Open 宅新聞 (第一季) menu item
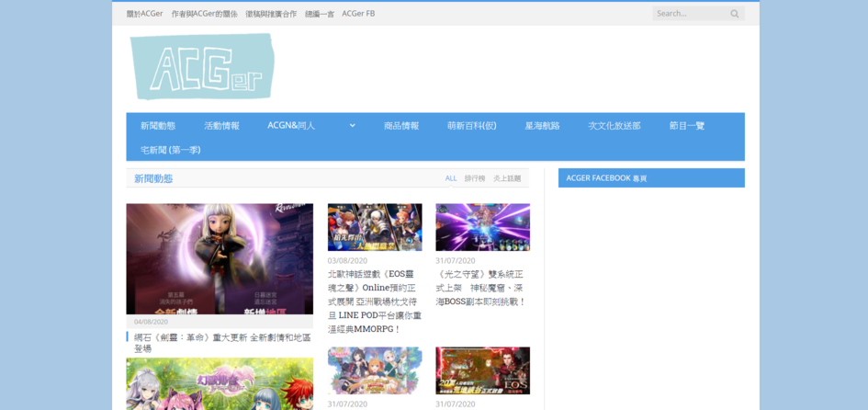868x410 pixels. pos(171,150)
